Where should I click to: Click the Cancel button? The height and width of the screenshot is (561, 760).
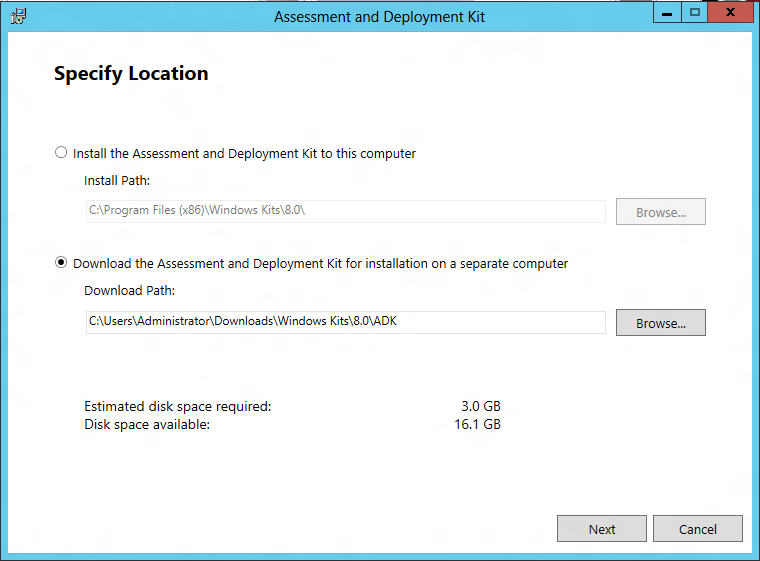(x=697, y=529)
